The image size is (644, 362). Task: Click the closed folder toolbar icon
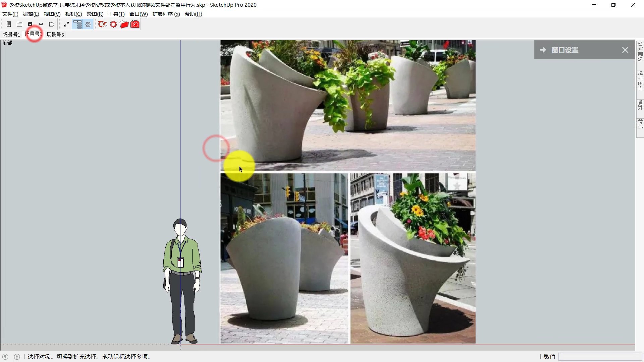tap(19, 24)
